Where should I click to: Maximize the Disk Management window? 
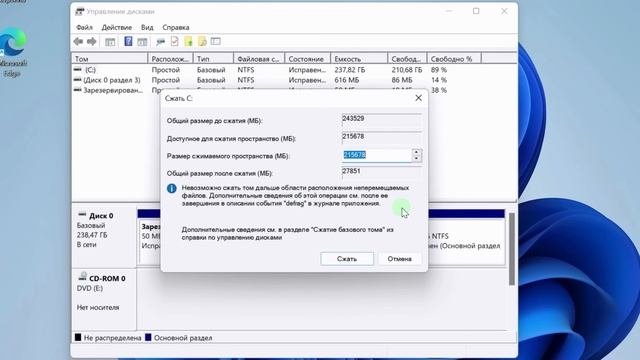[x=476, y=11]
